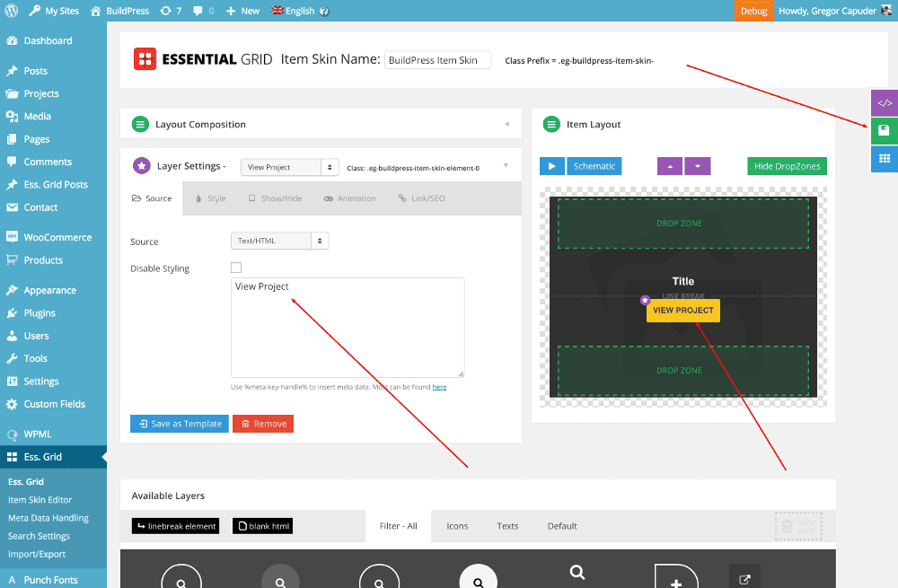Open the Howdy, Gregor Capuder account menu
Image resolution: width=898 pixels, height=588 pixels.
834,11
